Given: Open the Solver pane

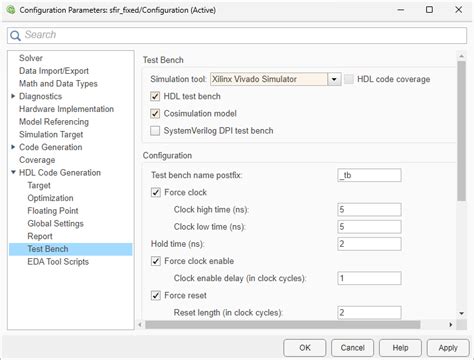Looking at the screenshot, I should point(31,58).
